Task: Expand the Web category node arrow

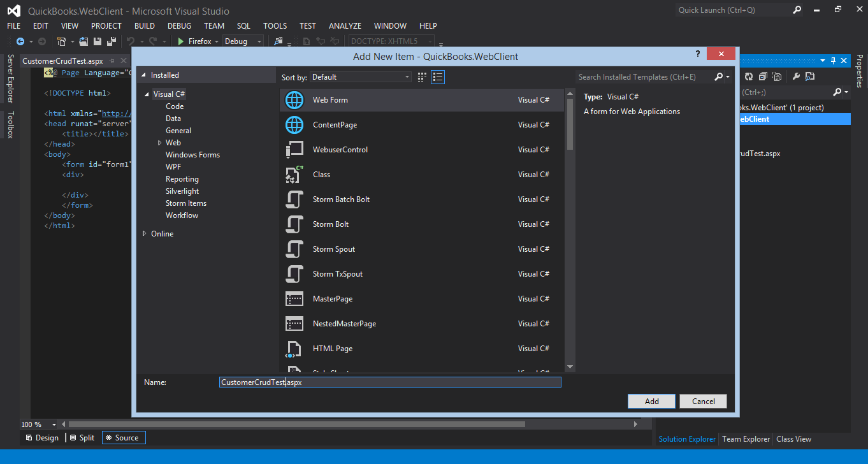Action: [159, 143]
